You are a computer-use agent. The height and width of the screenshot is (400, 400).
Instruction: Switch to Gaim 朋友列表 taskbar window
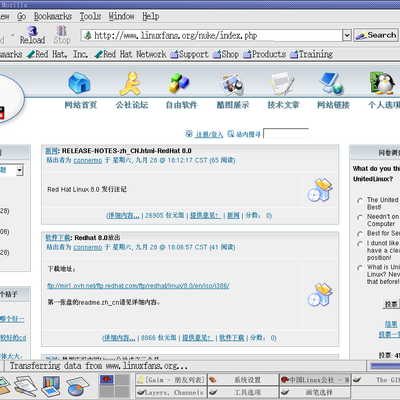[171, 380]
